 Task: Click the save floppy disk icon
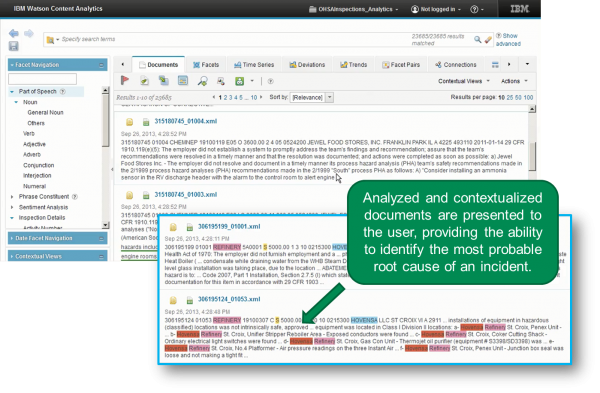(13, 46)
